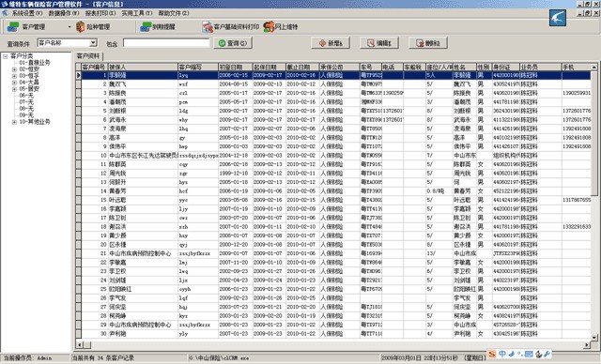This screenshot has width=601, height=364.
Task: Click the Sogou S input method icon
Action: [492, 355]
